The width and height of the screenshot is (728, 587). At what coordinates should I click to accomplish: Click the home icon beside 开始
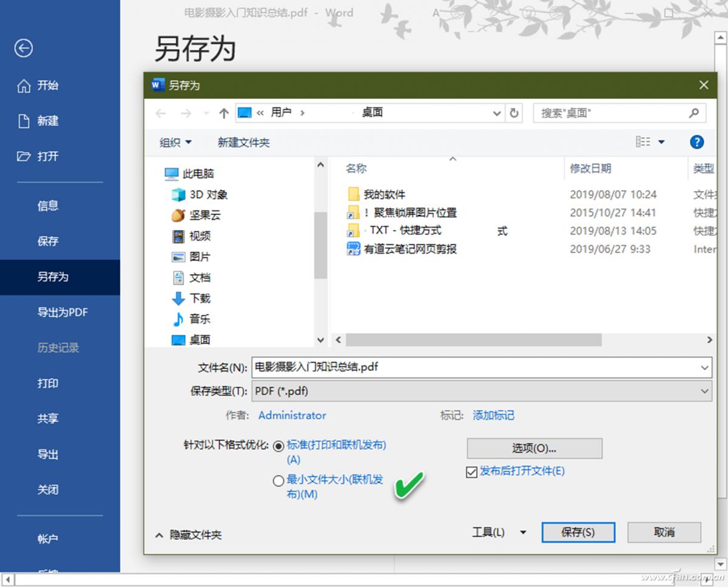[x=24, y=86]
